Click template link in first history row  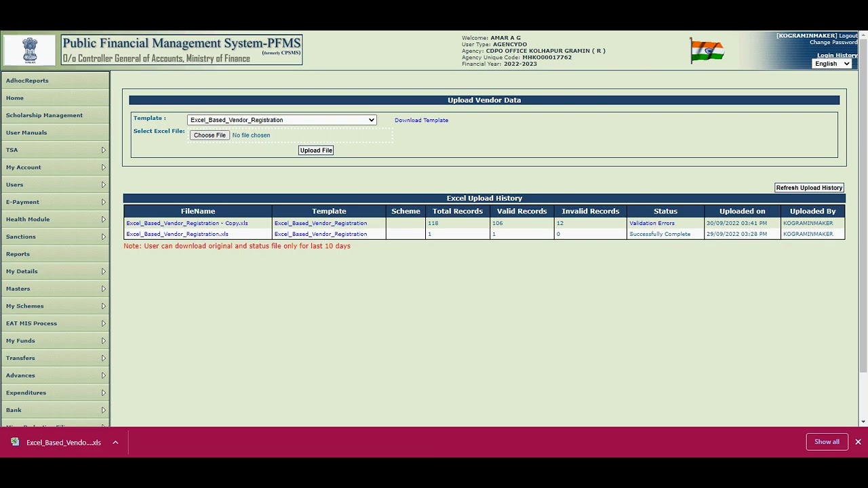(x=321, y=223)
